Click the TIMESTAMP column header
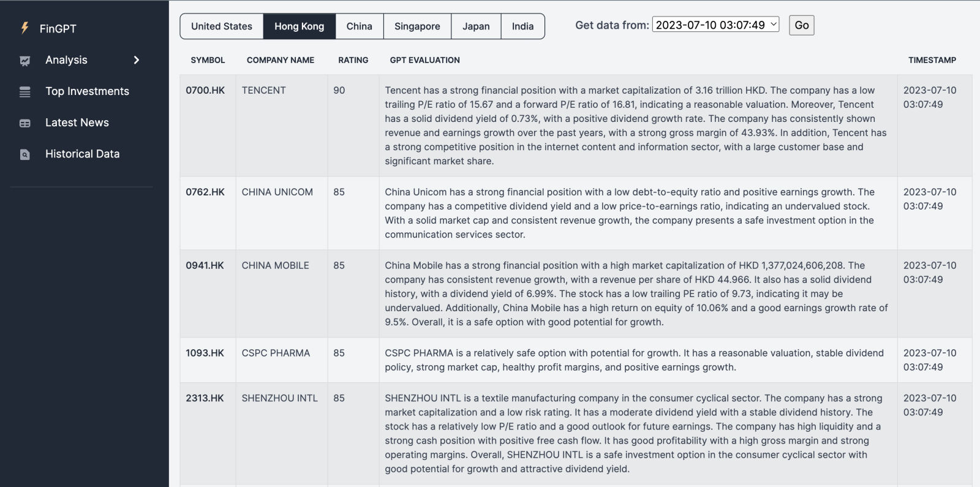Image resolution: width=980 pixels, height=487 pixels. pyautogui.click(x=932, y=60)
